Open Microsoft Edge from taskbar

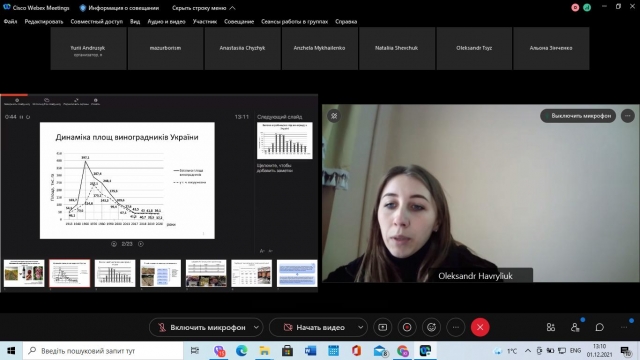tap(241, 351)
